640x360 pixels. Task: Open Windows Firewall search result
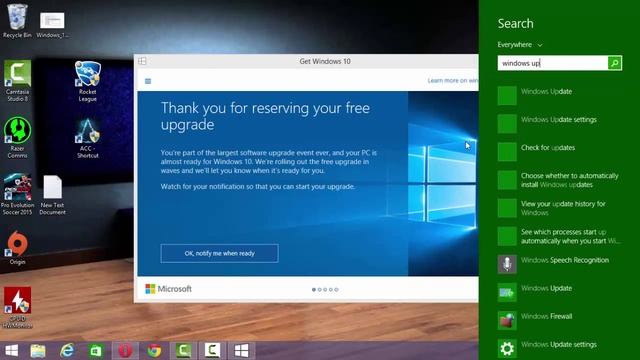559,320
